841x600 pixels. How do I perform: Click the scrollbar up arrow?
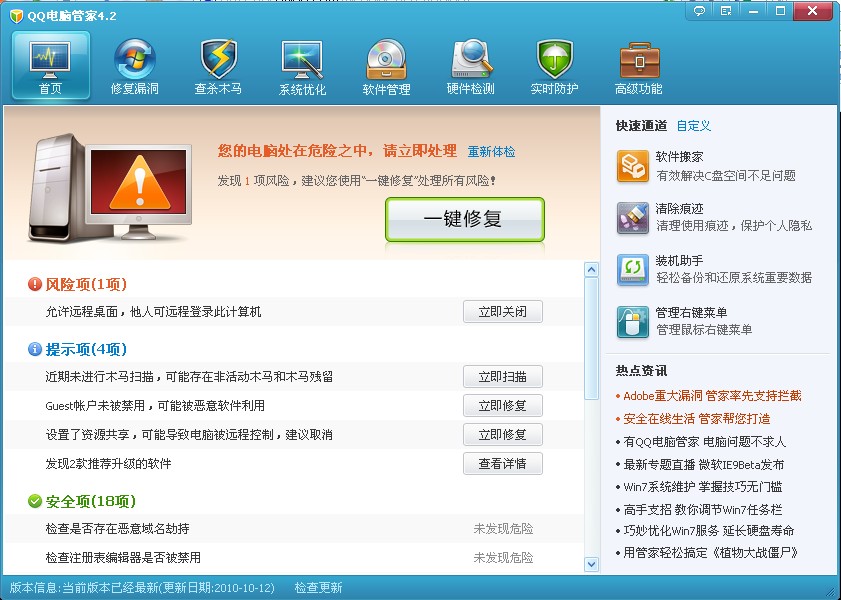pyautogui.click(x=591, y=270)
